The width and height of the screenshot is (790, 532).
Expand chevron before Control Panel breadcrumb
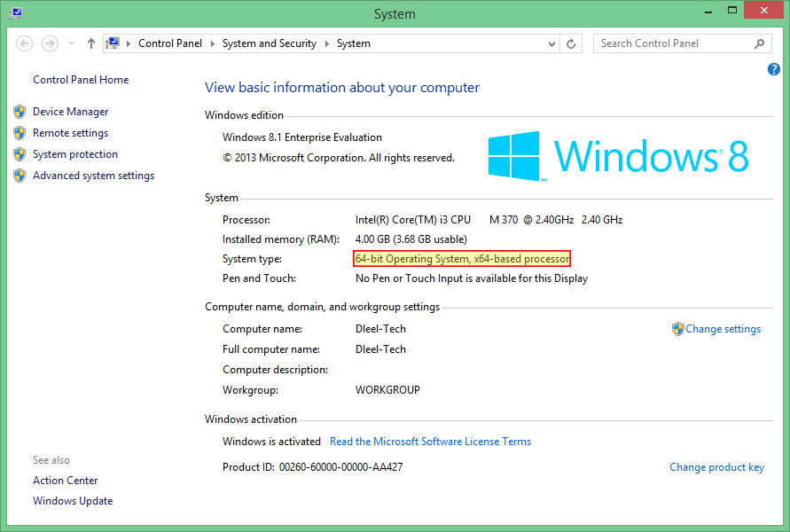[x=129, y=43]
